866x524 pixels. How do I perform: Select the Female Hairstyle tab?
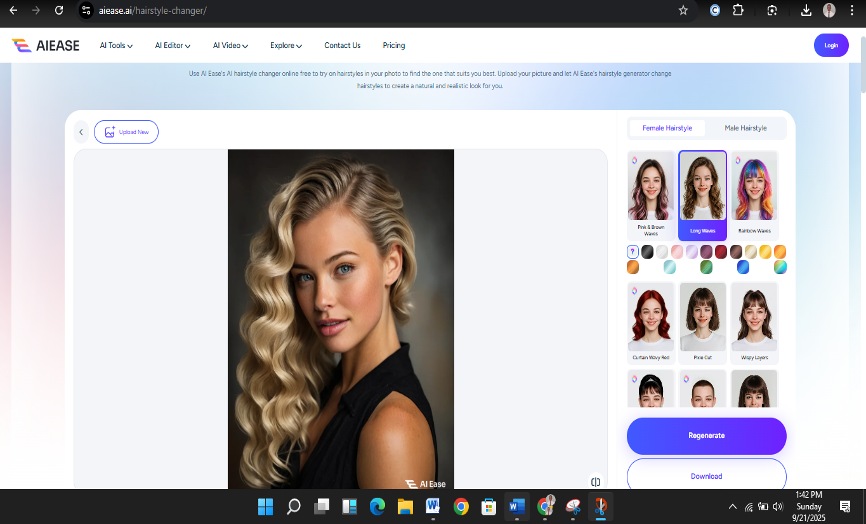(667, 128)
